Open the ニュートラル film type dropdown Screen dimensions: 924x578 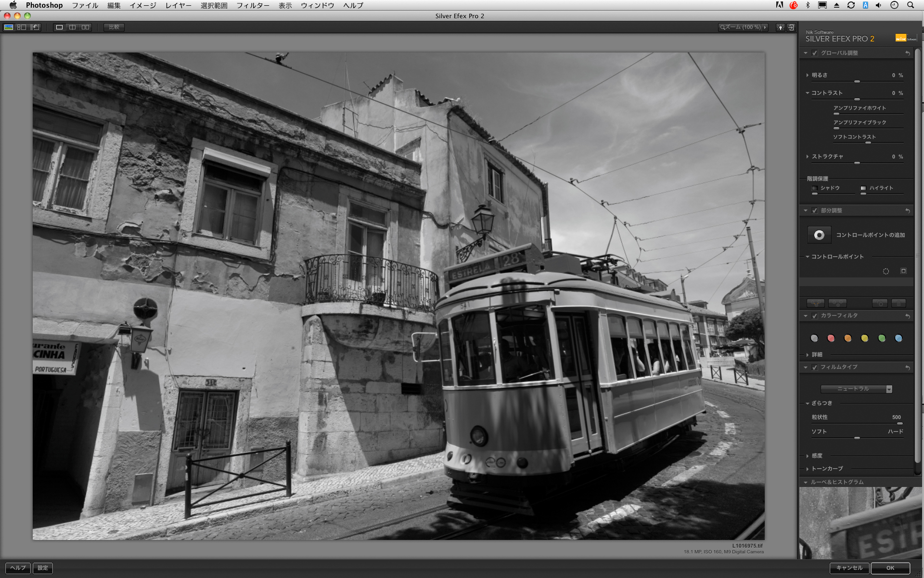[856, 389]
